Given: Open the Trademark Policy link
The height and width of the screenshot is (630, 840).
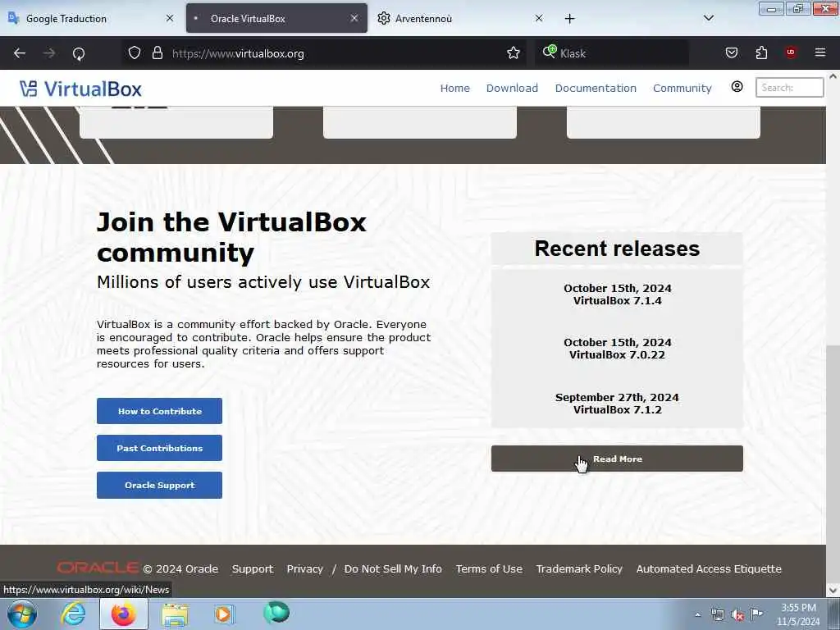Looking at the screenshot, I should [x=579, y=569].
